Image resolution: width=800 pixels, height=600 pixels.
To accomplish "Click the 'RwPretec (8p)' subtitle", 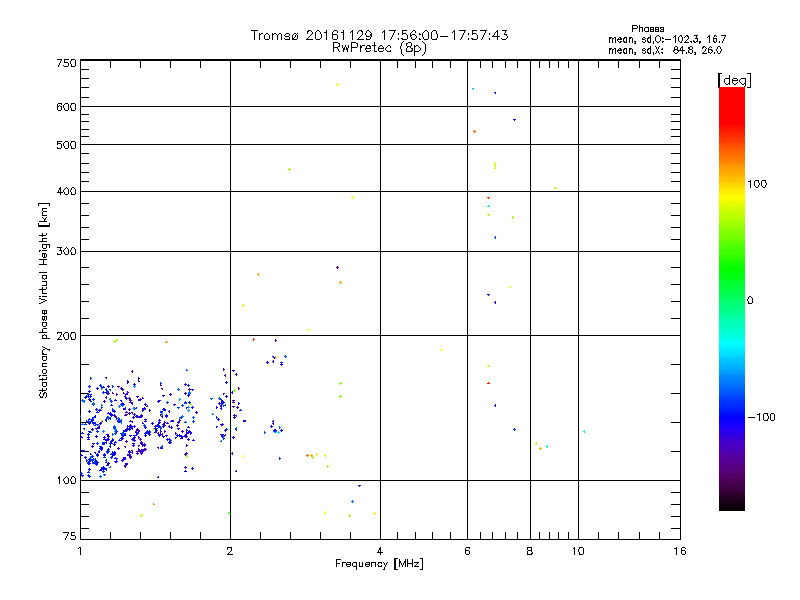I will point(379,48).
